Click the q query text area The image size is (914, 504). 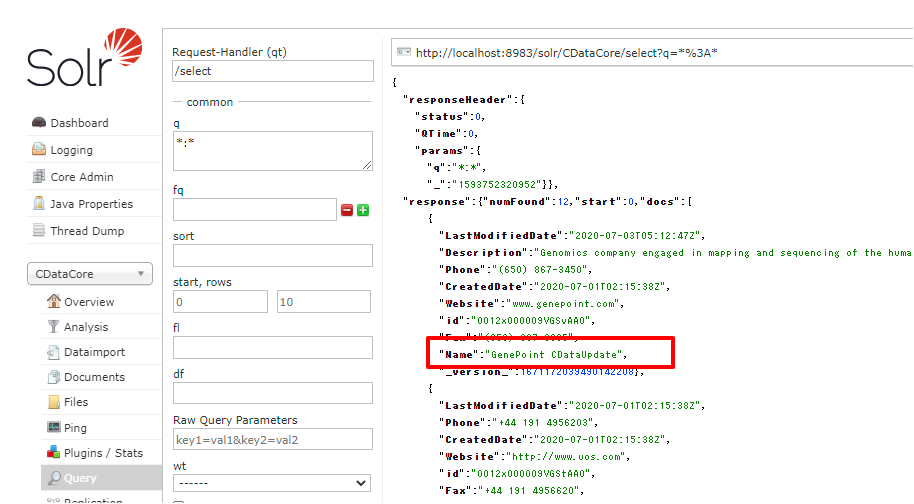[x=272, y=151]
